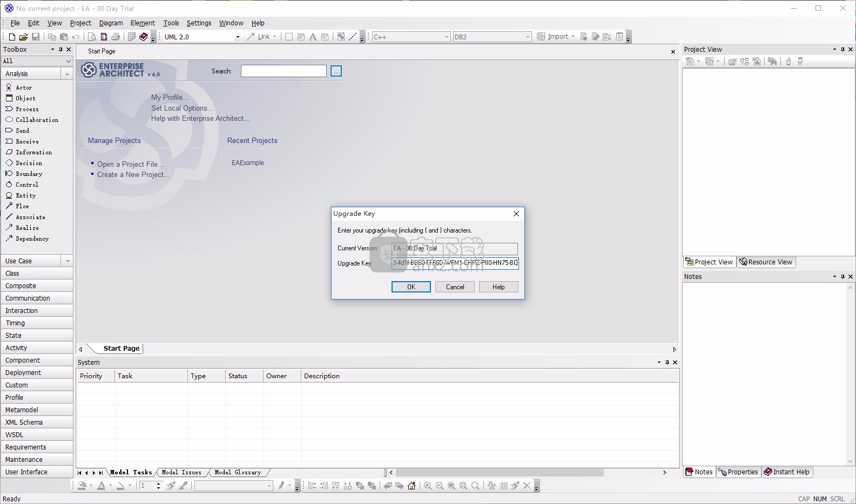The image size is (856, 504).
Task: Toggle the System panel pin
Action: tap(667, 363)
